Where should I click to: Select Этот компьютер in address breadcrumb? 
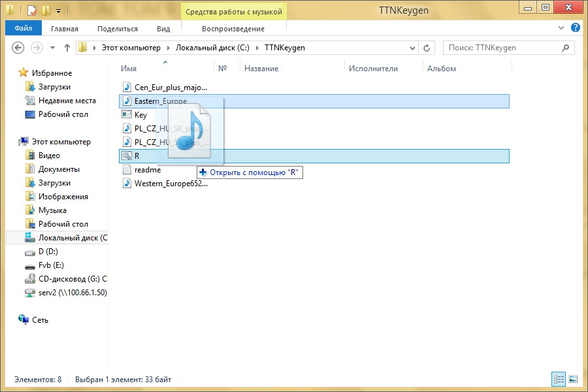coord(131,48)
